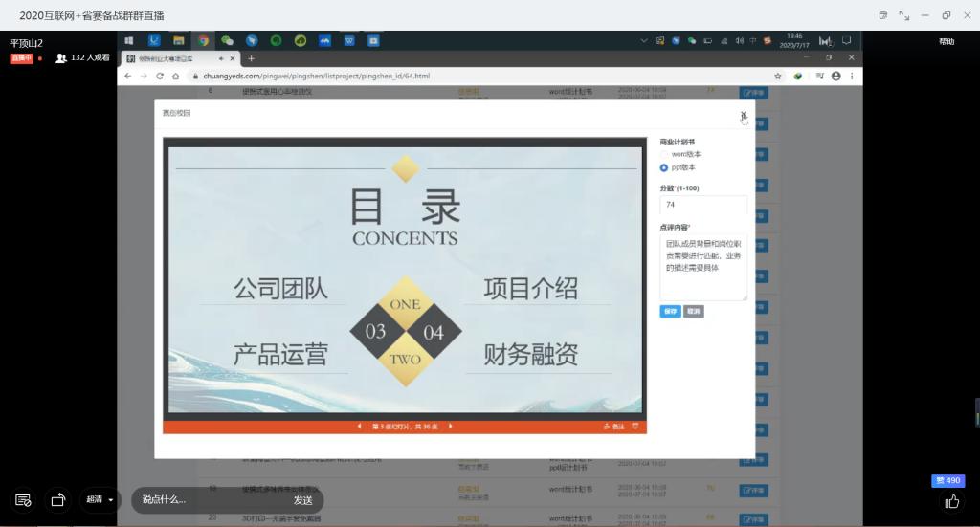Reload the chuangyeds page
The height and width of the screenshot is (527, 980).
[160, 77]
